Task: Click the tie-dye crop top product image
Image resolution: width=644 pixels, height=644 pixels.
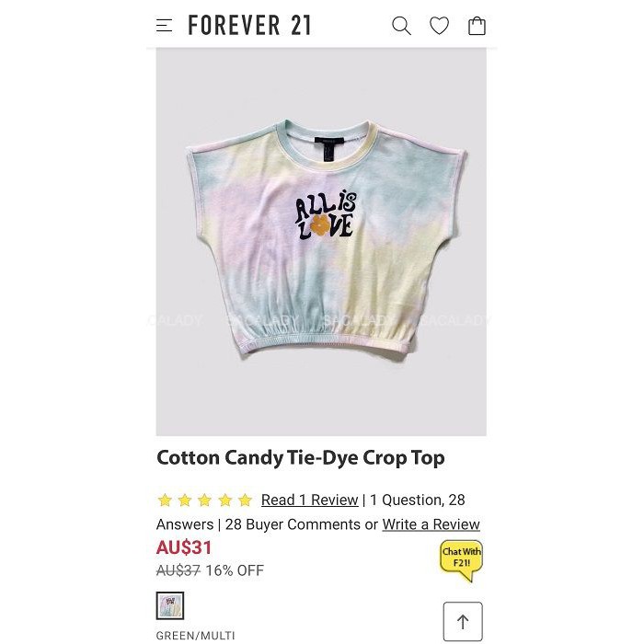Action: [321, 242]
